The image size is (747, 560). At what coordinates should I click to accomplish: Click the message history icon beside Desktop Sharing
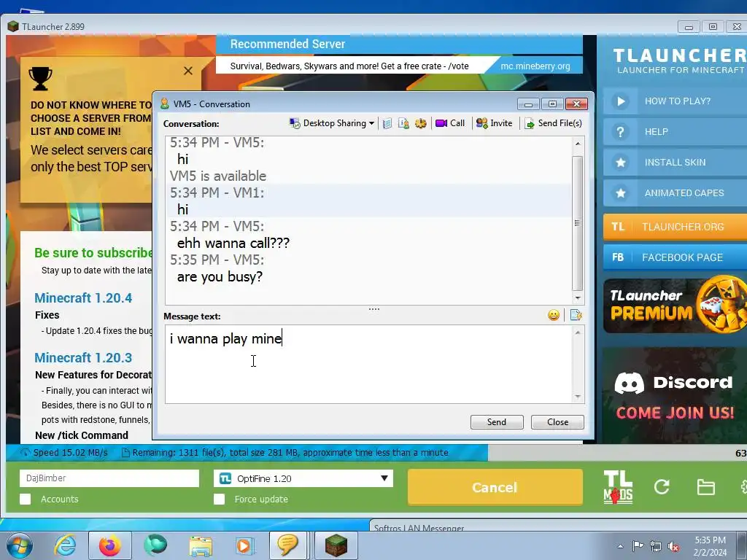coord(387,124)
